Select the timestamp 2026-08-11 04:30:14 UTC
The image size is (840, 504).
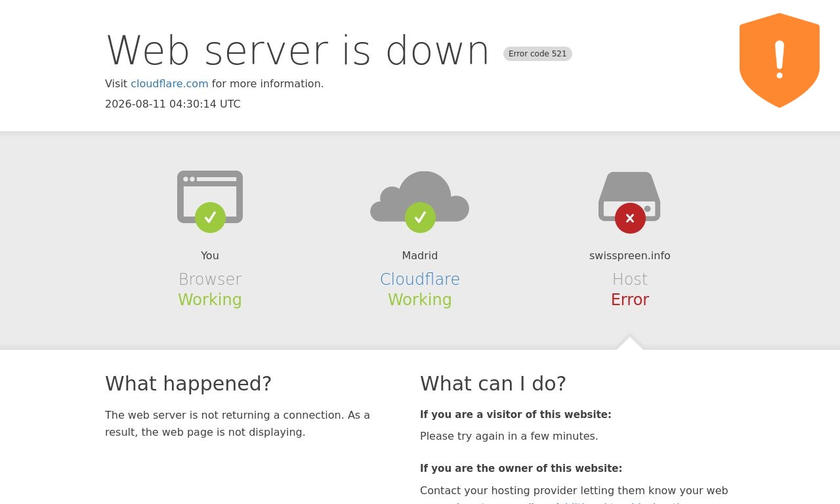(173, 104)
